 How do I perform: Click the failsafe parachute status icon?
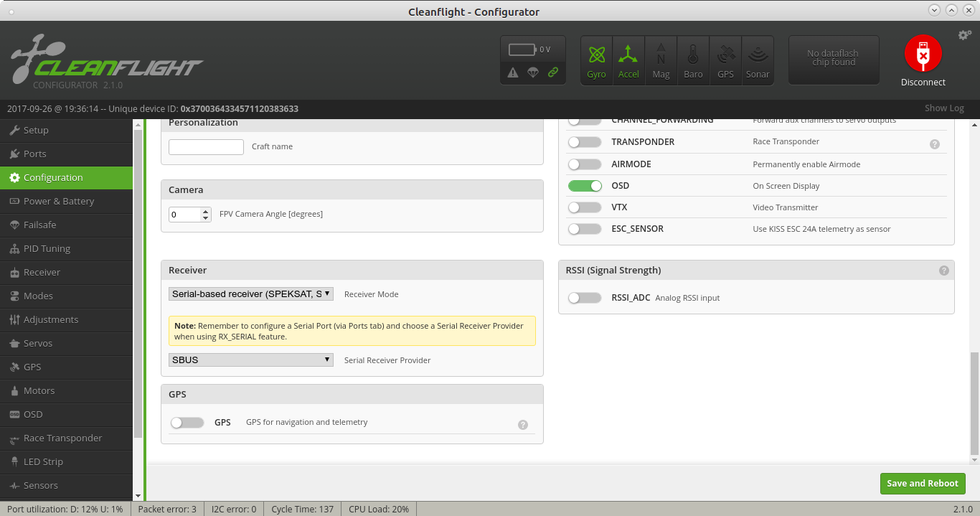click(x=533, y=72)
